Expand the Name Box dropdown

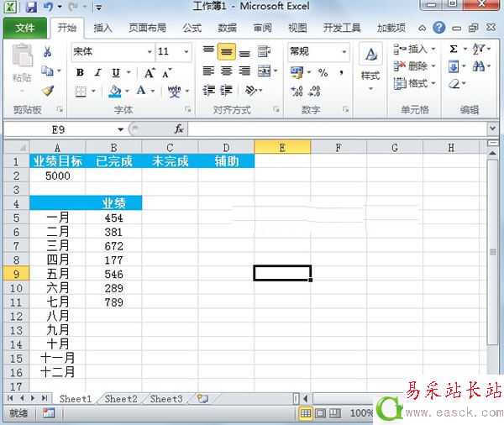click(120, 129)
